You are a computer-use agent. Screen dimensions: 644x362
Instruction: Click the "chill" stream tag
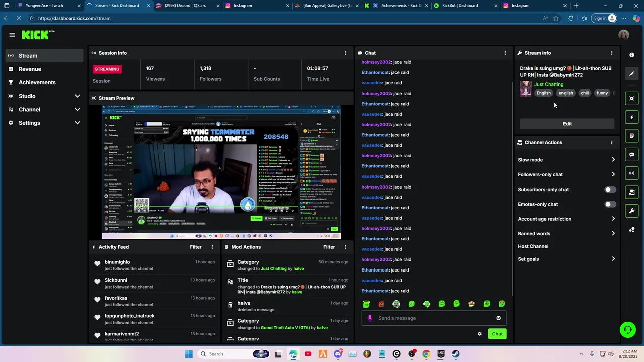pos(585,93)
